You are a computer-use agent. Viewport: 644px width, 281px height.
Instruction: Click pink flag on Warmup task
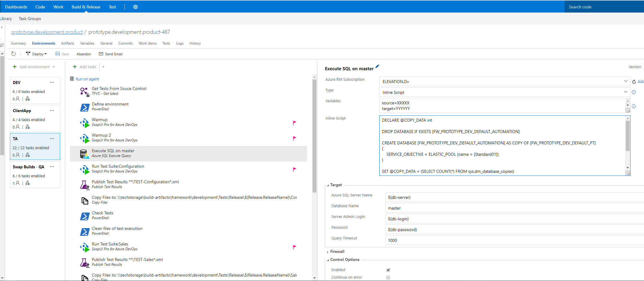tap(294, 123)
